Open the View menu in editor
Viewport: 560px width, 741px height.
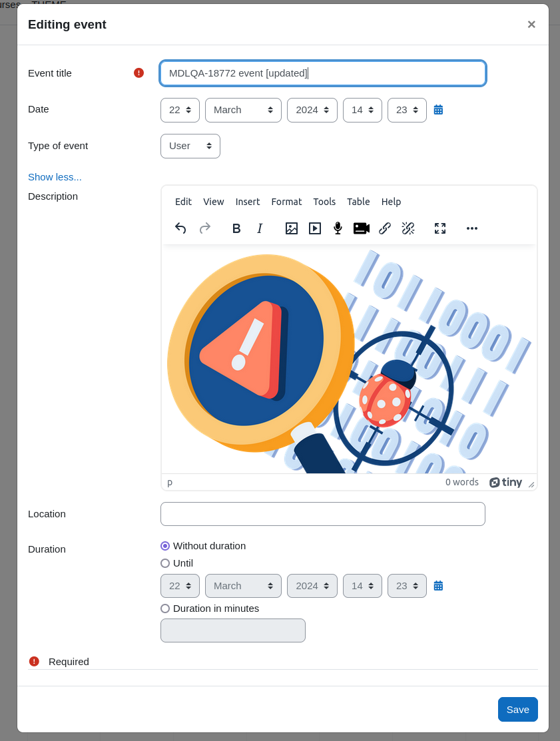coord(214,202)
